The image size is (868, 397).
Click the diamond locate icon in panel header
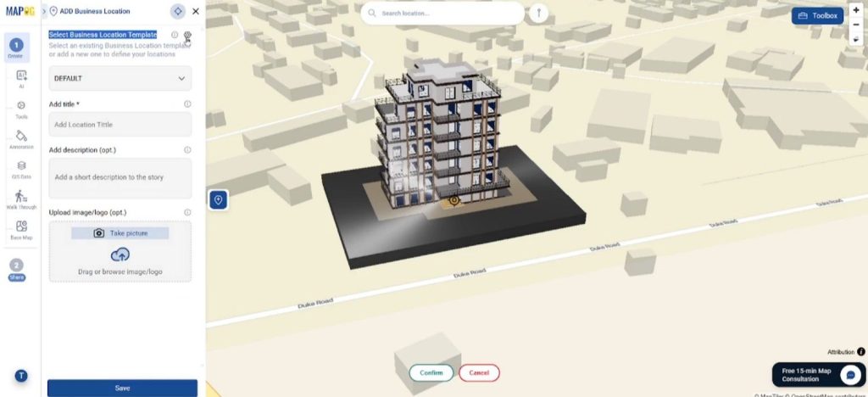178,11
